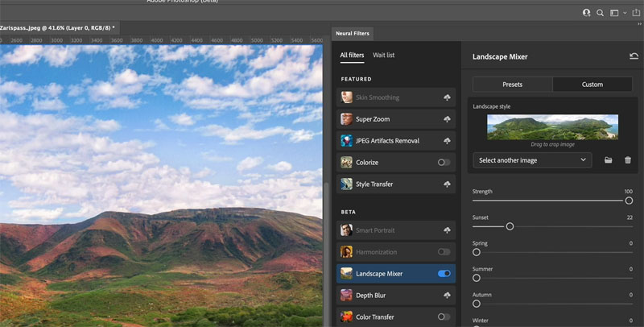Reset Landscape Mixer parameters with undo arrow

634,56
